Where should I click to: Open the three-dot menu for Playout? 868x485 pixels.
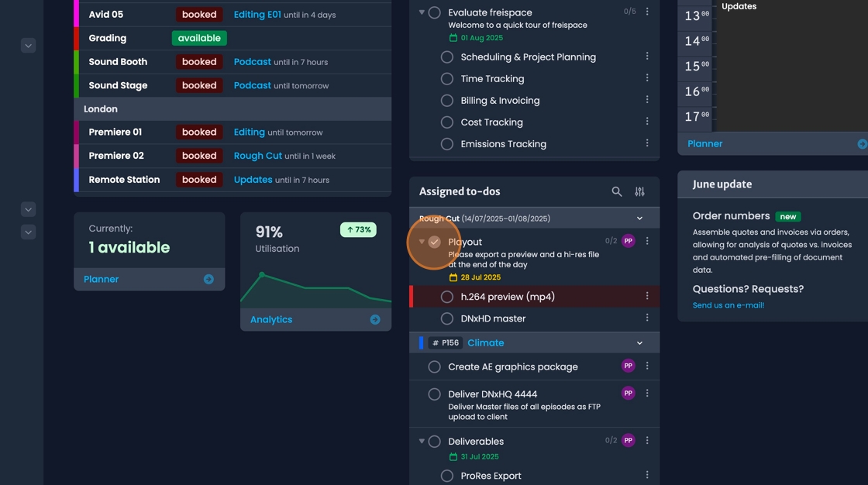pos(647,241)
